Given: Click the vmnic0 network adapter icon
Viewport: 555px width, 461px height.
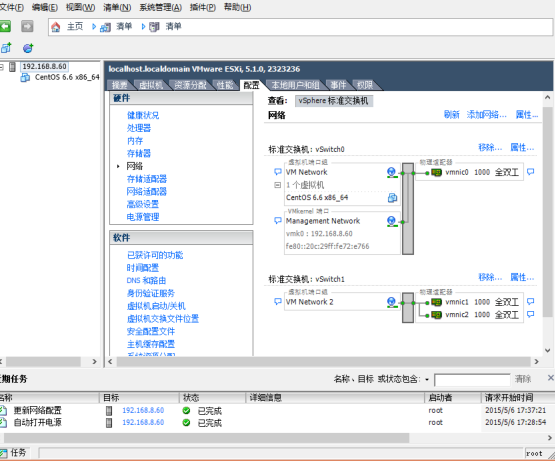Looking at the screenshot, I should point(436,172).
